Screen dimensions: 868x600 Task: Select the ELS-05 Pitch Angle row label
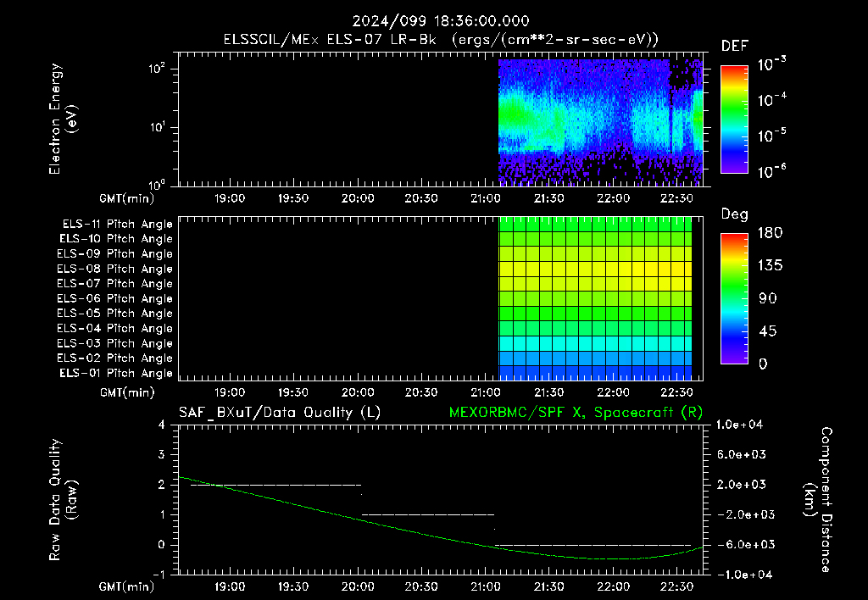coord(114,314)
